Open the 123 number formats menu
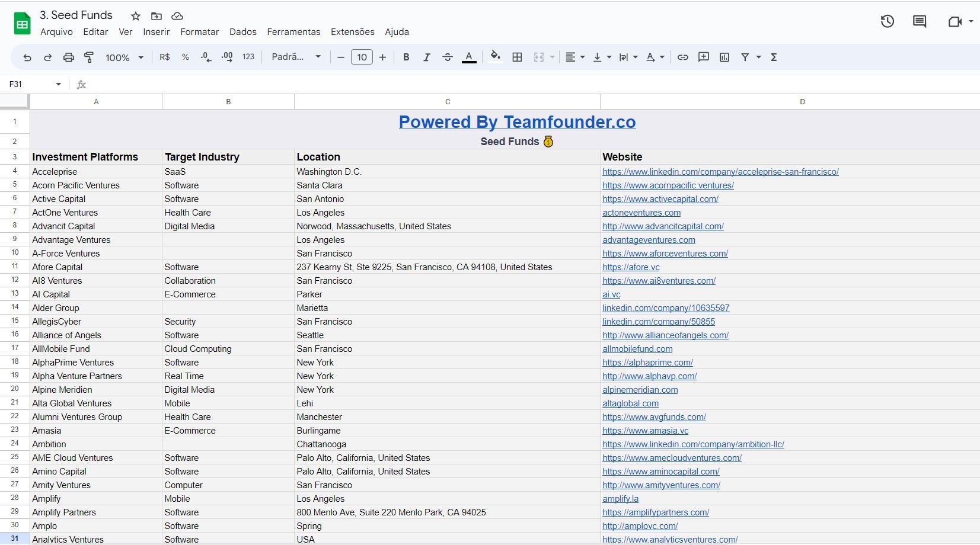 [248, 57]
